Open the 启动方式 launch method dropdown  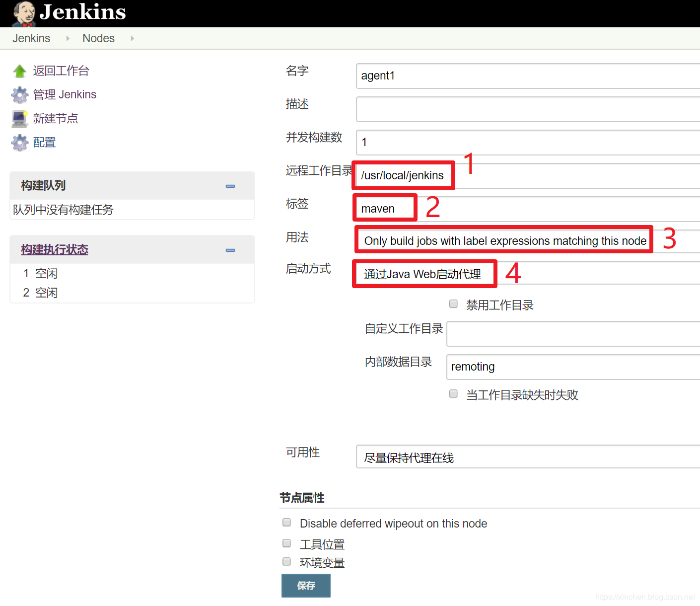tap(528, 274)
